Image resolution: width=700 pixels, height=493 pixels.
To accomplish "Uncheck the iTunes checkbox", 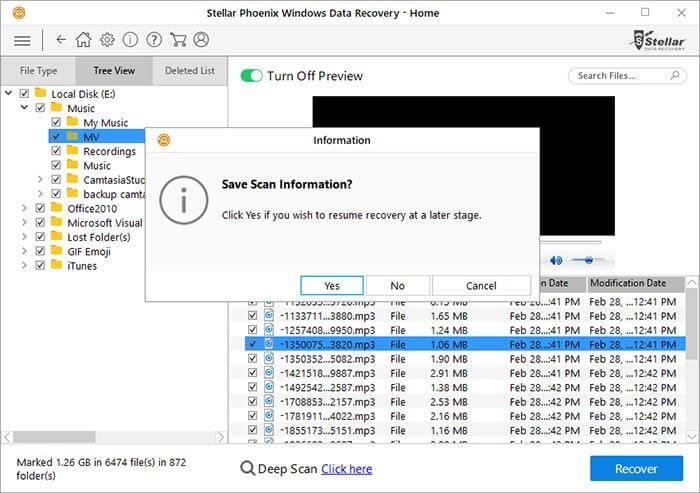I will click(x=40, y=265).
